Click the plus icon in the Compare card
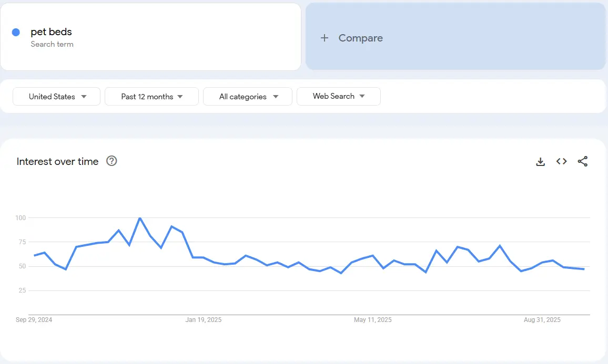 click(325, 38)
